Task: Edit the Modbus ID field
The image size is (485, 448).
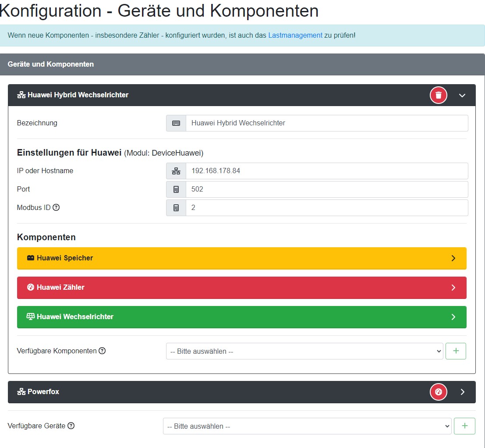Action: [x=327, y=208]
